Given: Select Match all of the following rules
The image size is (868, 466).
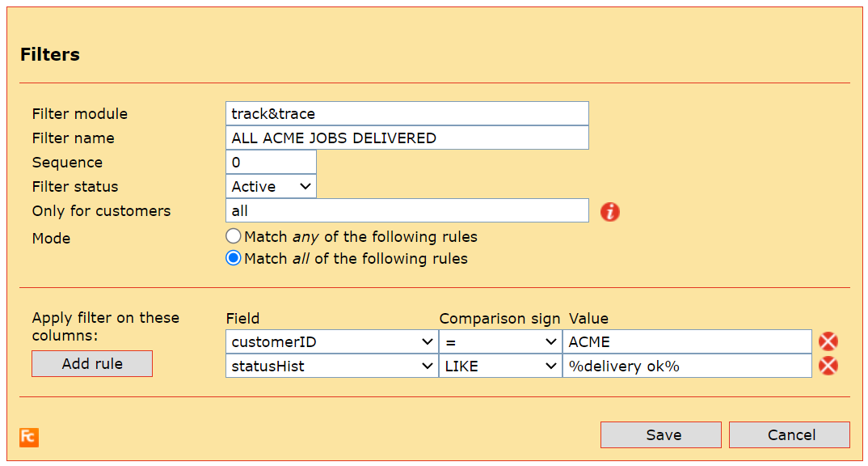Looking at the screenshot, I should click(x=234, y=259).
